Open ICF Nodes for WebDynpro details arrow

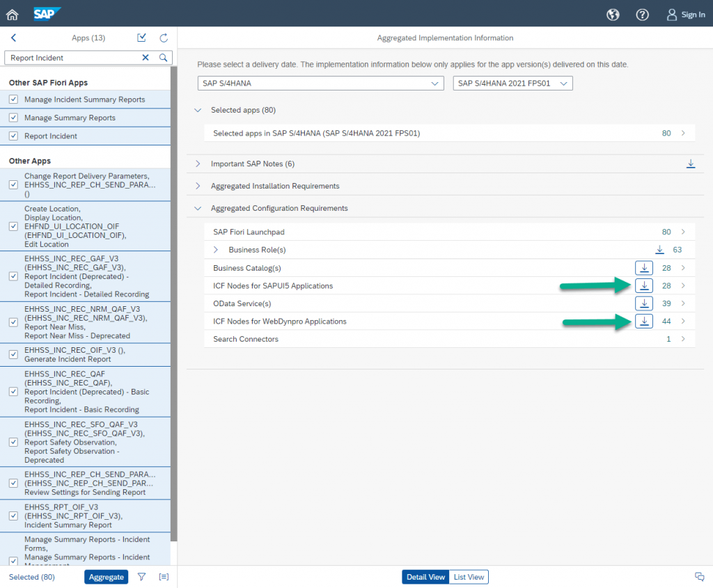(x=683, y=321)
